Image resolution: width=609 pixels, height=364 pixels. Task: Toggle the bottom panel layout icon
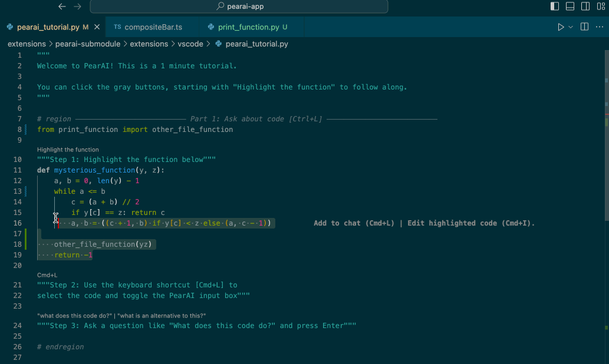(x=570, y=6)
